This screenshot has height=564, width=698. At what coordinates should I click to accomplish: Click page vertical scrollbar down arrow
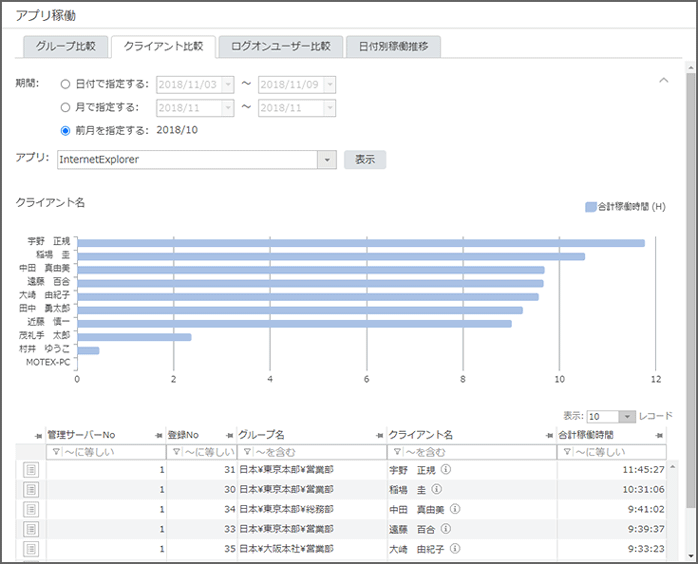coord(691,556)
